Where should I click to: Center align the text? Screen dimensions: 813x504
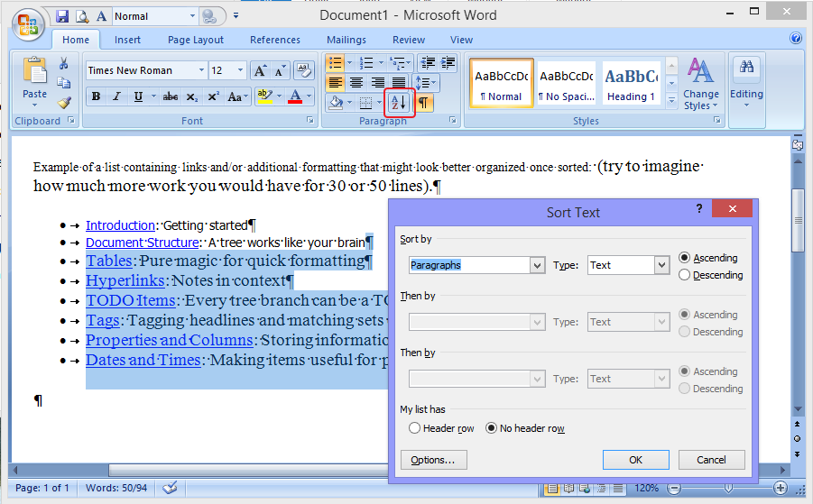click(356, 82)
